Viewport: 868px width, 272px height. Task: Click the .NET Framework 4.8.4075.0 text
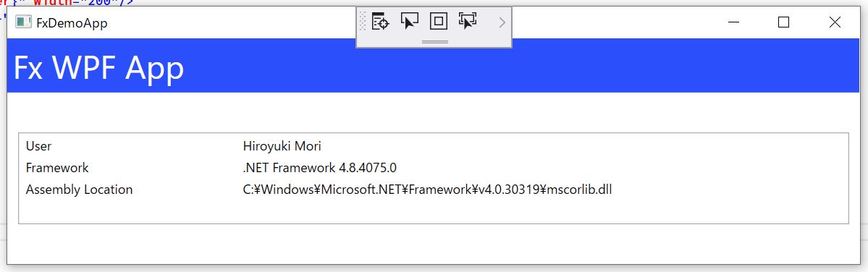tap(320, 168)
